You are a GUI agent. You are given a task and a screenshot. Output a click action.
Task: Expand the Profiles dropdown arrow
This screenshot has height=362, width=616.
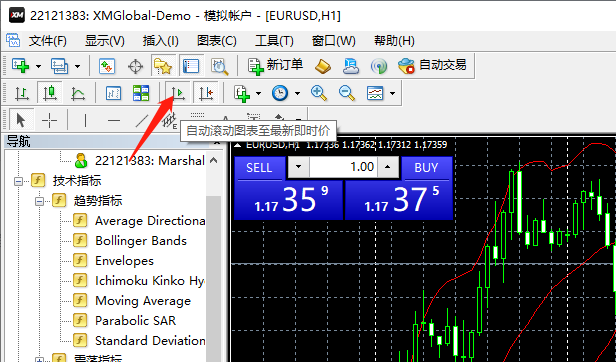coord(77,66)
